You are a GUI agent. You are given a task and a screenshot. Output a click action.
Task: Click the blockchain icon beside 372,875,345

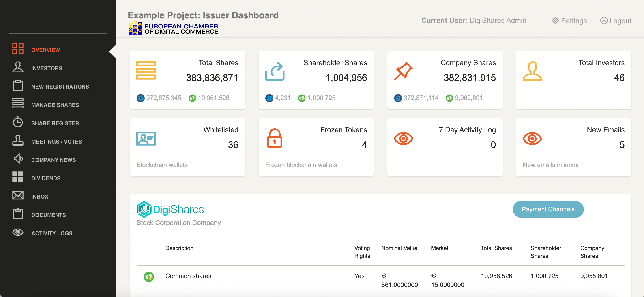tap(140, 98)
